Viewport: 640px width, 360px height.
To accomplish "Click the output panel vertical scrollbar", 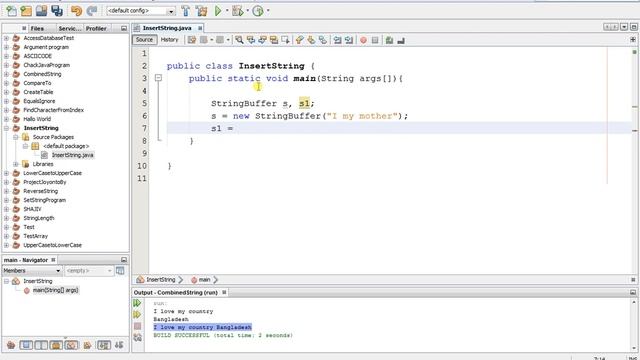I will (634, 325).
